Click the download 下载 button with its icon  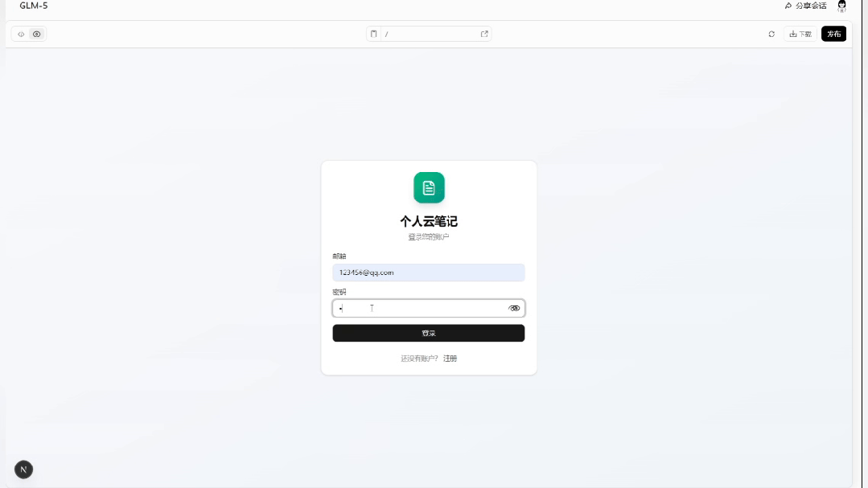coord(800,34)
